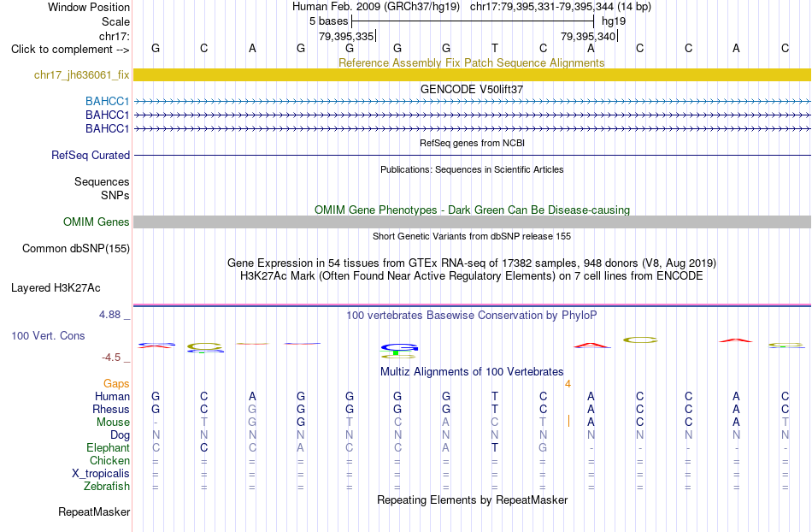Click the 79,395,335 coordinate marker
Screen dimensions: 812x532
pos(346,36)
